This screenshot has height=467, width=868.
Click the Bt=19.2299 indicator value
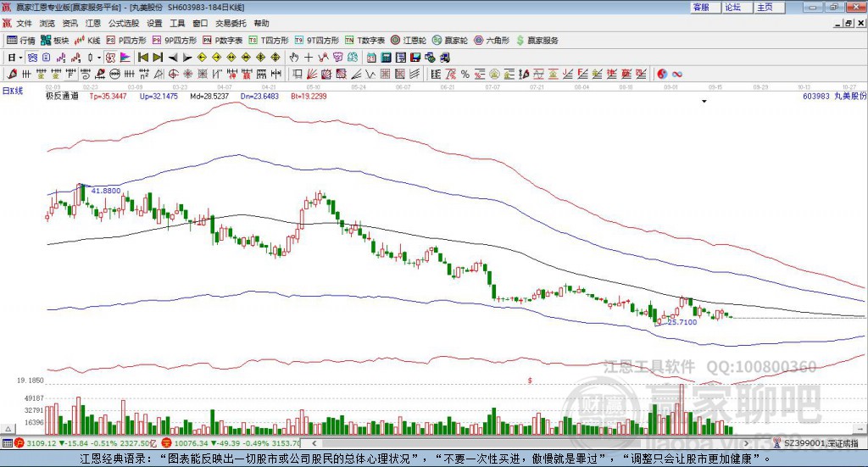tap(309, 97)
